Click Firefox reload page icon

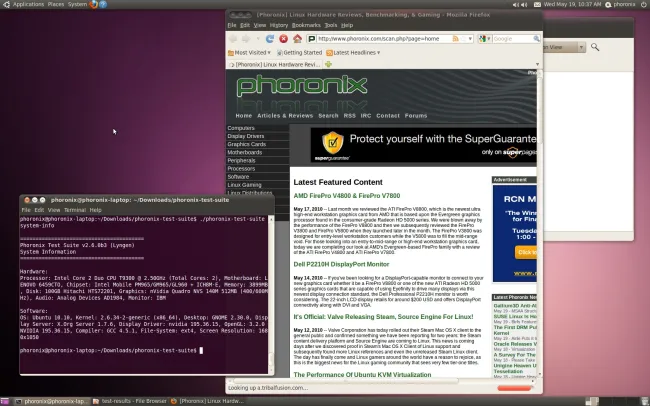coord(269,38)
